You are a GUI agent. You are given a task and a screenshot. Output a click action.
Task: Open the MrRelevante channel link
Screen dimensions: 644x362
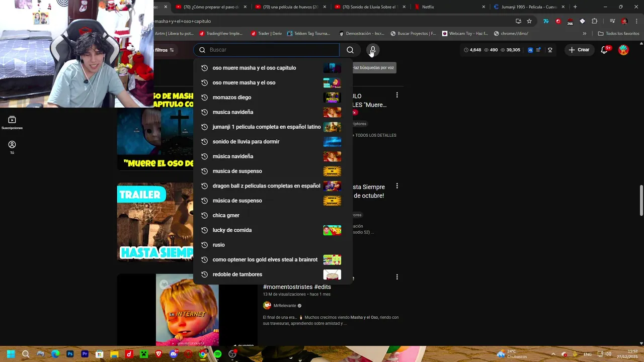(285, 306)
